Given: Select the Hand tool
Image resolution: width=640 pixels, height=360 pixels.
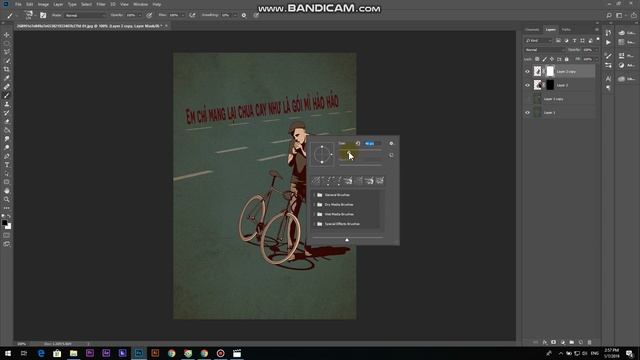Looking at the screenshot, I should (x=7, y=191).
